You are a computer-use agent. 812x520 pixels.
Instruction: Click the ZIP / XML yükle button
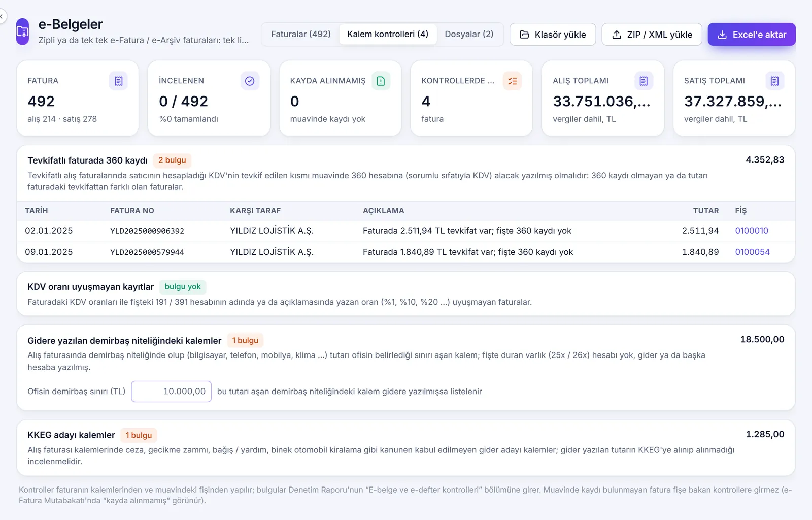coord(652,35)
